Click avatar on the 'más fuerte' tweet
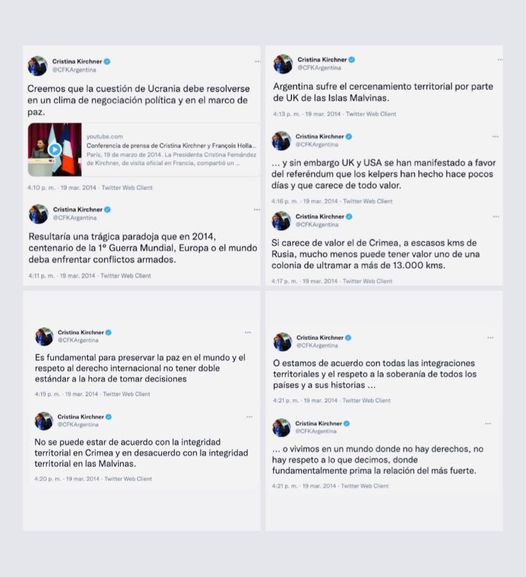The width and height of the screenshot is (526, 577). [x=282, y=428]
